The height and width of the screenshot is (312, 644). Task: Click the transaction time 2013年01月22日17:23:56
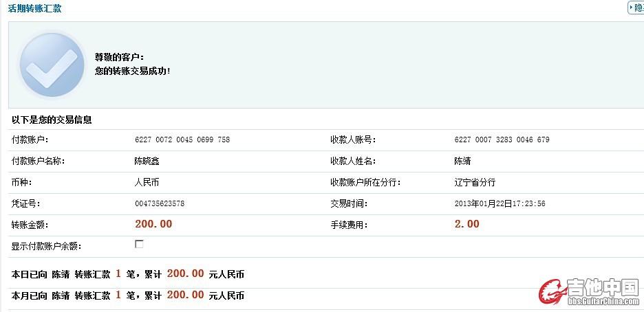point(500,204)
